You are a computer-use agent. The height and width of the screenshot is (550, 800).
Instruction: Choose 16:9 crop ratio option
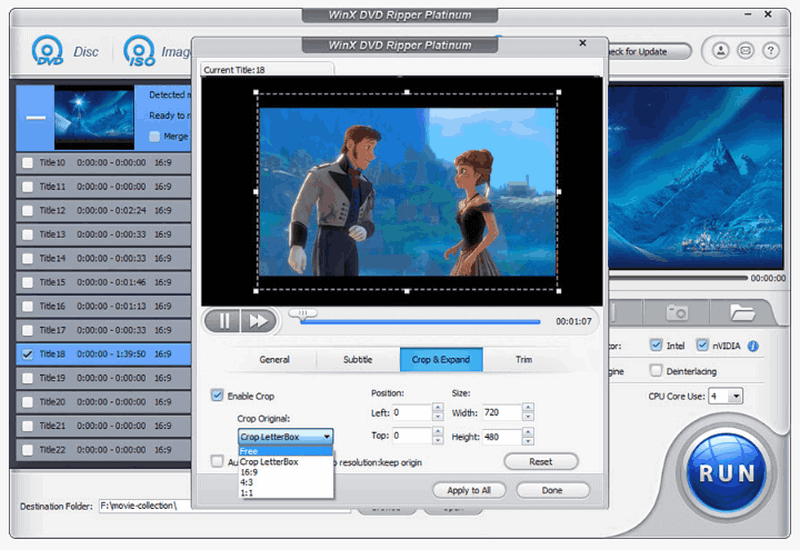click(x=286, y=472)
